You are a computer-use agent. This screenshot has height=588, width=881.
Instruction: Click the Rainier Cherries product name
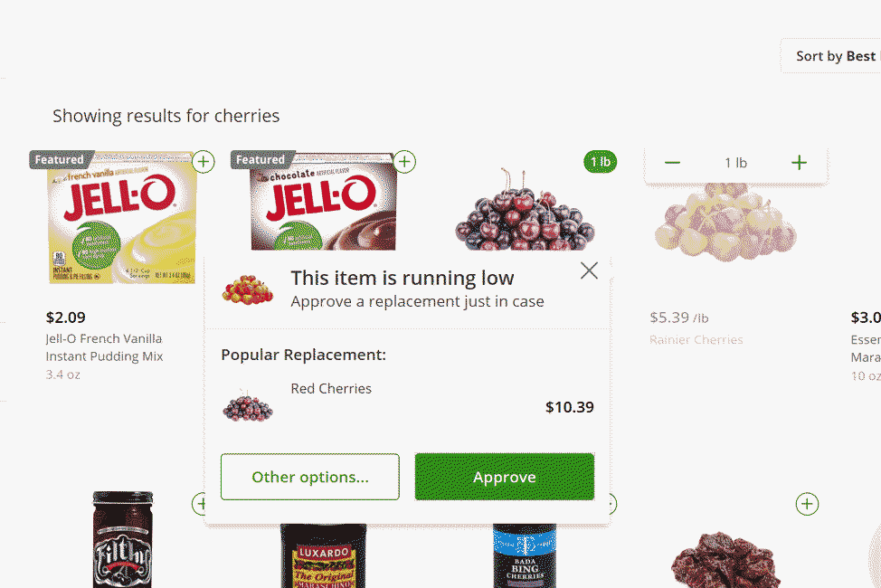(x=696, y=340)
